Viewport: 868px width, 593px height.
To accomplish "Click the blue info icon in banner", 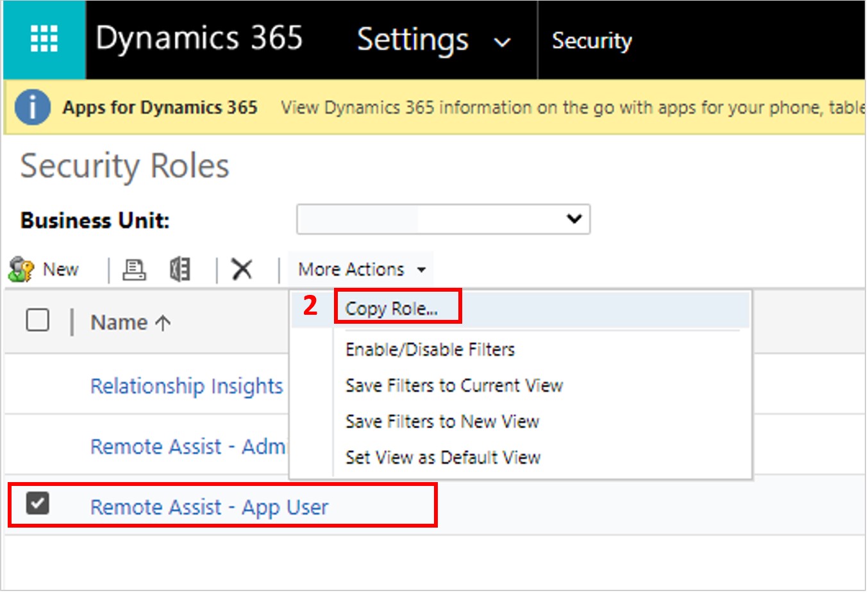I will click(32, 107).
